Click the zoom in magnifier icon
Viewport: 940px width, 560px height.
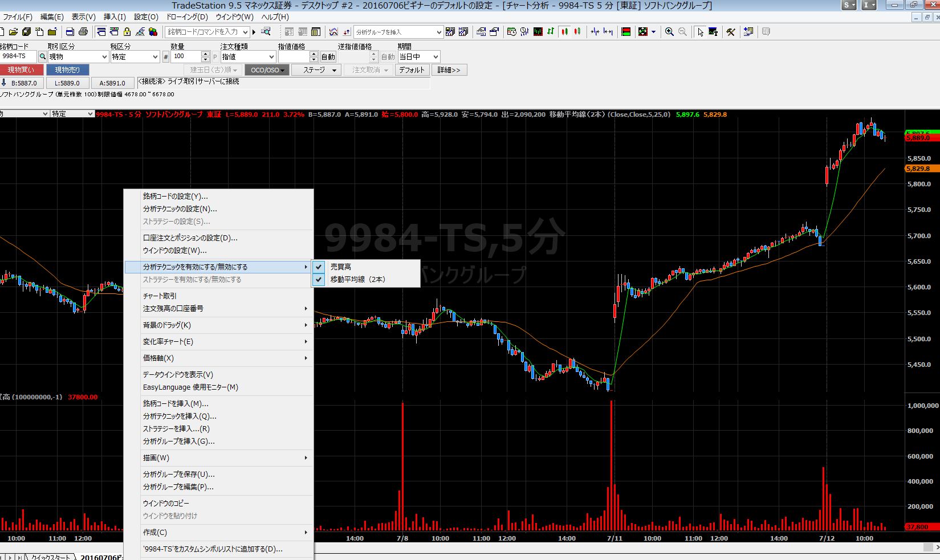coord(669,31)
